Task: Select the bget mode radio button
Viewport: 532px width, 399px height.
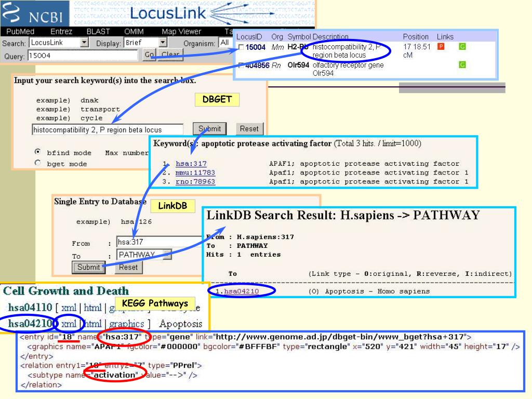Action: (x=37, y=163)
